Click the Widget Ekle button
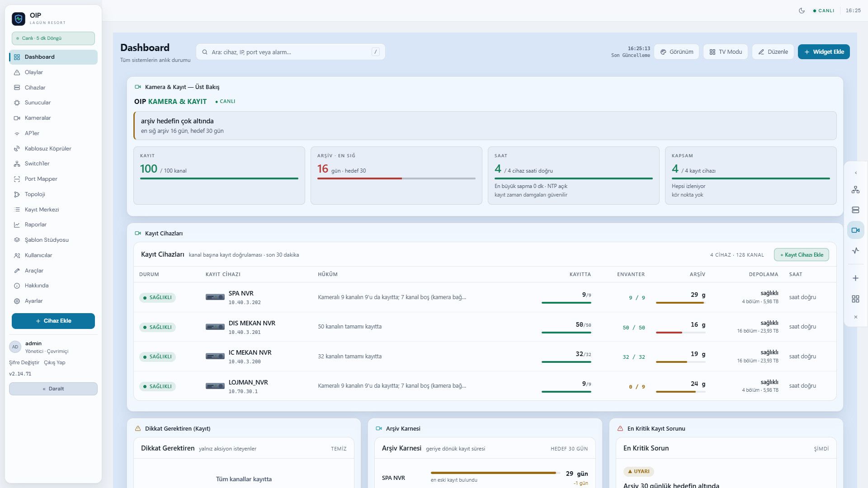 (x=824, y=52)
